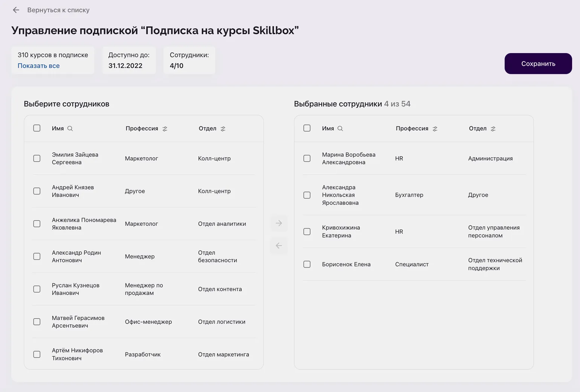Image resolution: width=580 pixels, height=392 pixels.
Task: Select Марина Воробьева Александровна checkbox
Action: click(307, 158)
